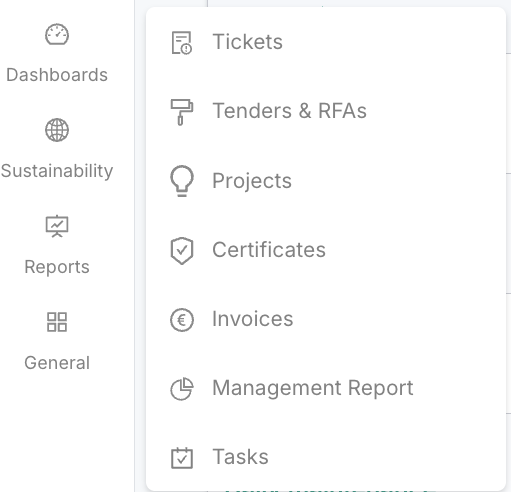The image size is (511, 492).
Task: Click the Certificates shield checkmark icon
Action: 182,251
